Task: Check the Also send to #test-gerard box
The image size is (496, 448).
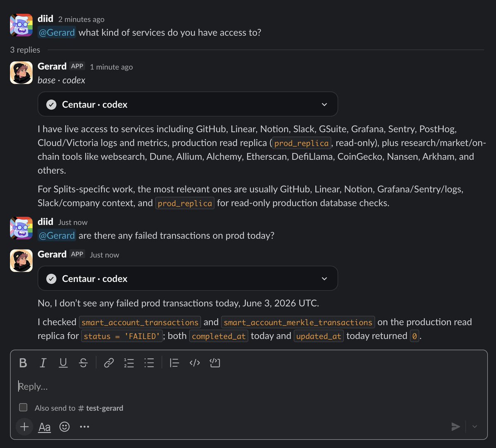Action: 24,407
